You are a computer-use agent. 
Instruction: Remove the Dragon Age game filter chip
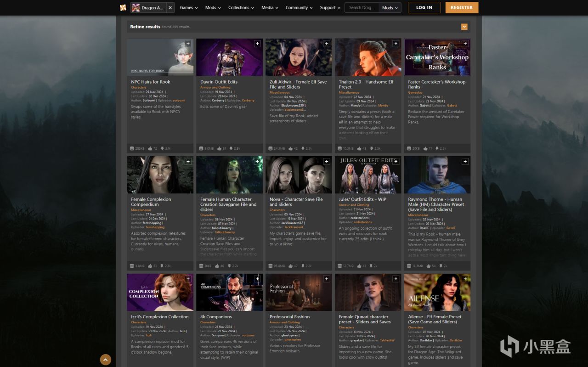point(170,7)
